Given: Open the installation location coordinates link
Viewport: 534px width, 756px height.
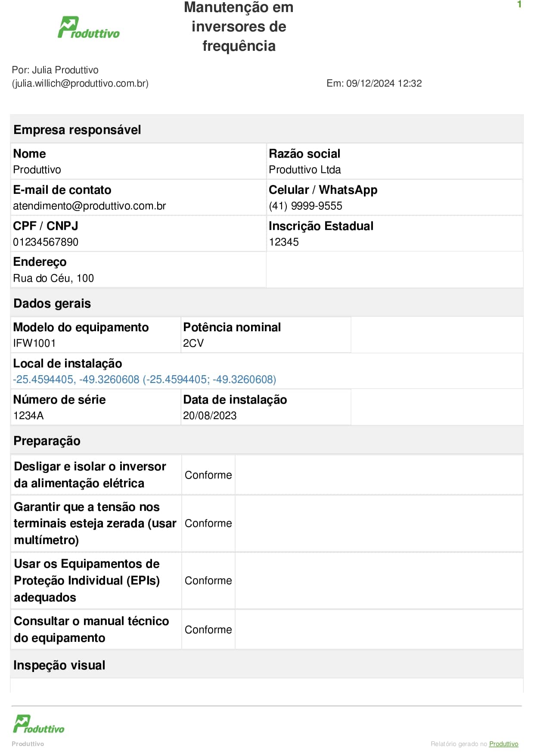Looking at the screenshot, I should 144,380.
